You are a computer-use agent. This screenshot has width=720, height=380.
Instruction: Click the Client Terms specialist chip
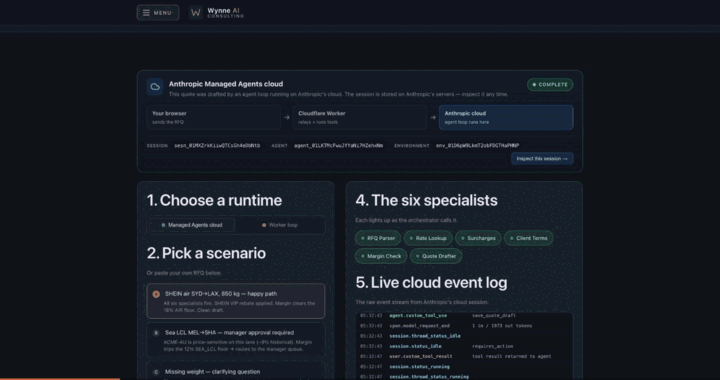click(529, 238)
